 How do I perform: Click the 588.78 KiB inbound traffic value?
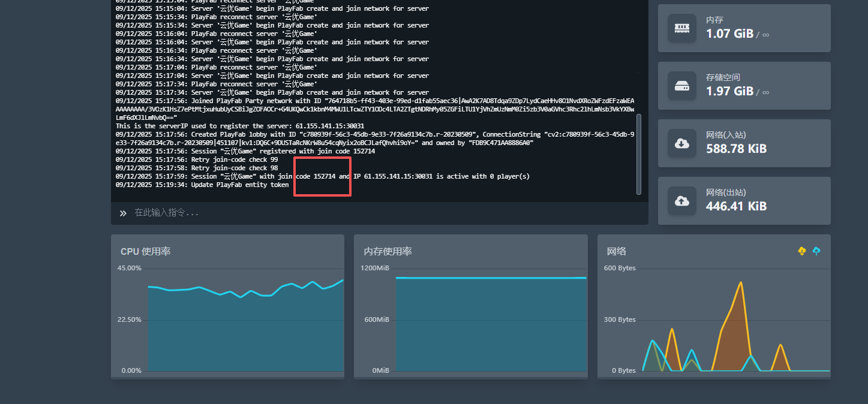[x=736, y=149]
